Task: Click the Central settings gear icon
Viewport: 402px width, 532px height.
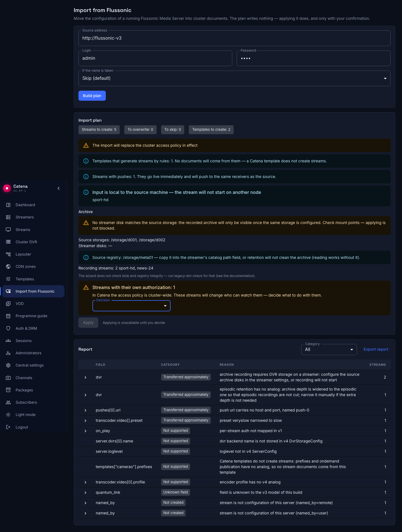Action: (x=8, y=365)
